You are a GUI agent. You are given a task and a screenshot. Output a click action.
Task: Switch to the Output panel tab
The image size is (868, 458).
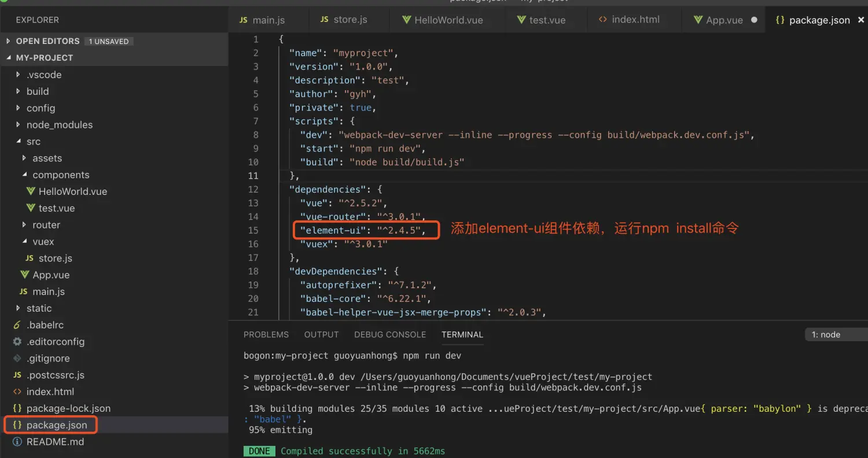pyautogui.click(x=322, y=335)
